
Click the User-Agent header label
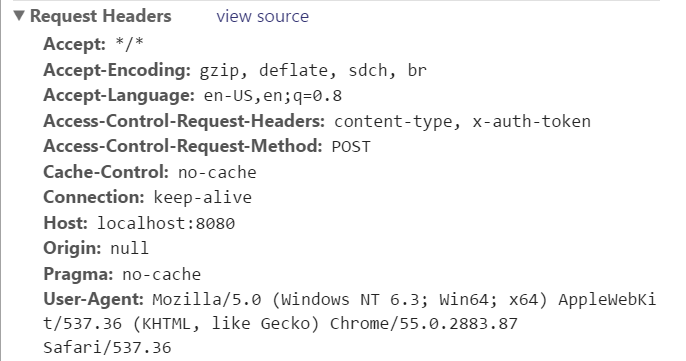(93, 299)
